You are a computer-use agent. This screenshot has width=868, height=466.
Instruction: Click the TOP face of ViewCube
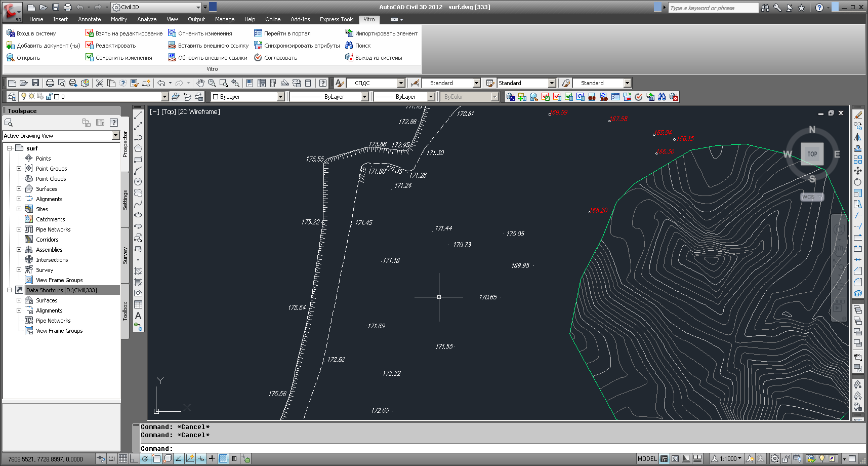click(812, 154)
